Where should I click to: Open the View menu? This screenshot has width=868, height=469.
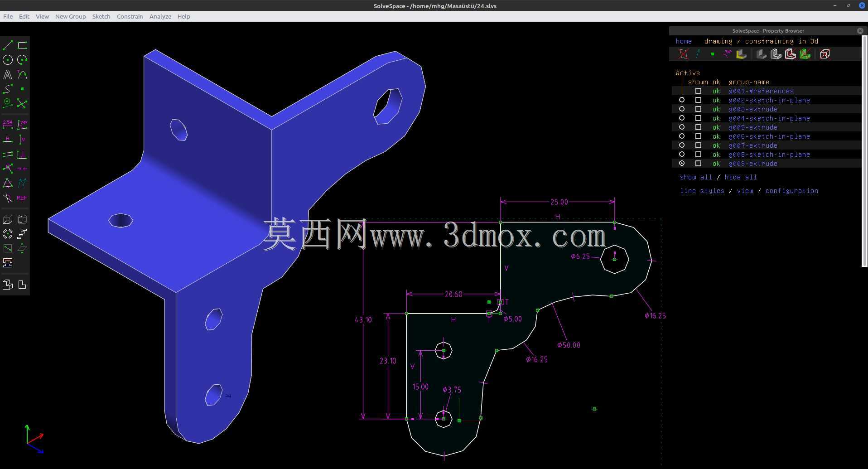tap(42, 16)
